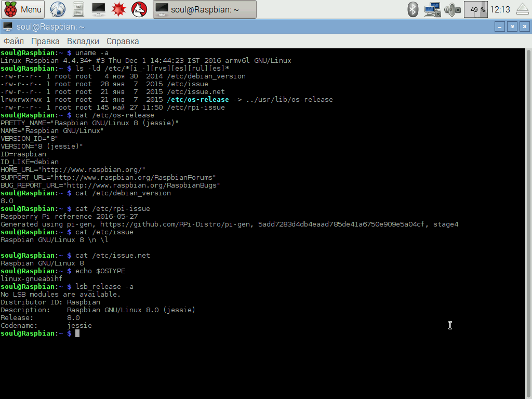The height and width of the screenshot is (399, 532).
Task: Click the /etc/os-release symlink name
Action: pos(198,100)
